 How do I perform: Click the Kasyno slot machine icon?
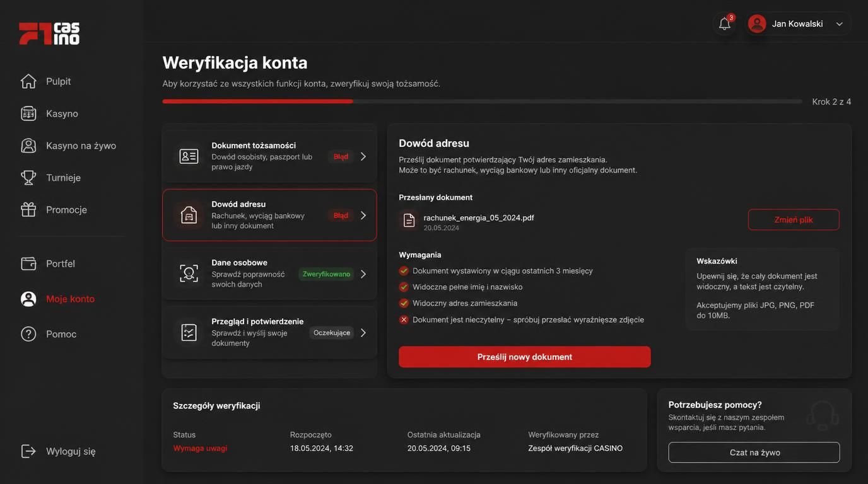tap(28, 113)
